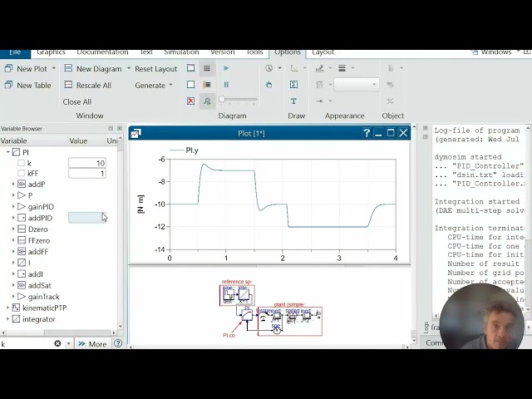Click the Plot window help question mark
This screenshot has width=532, height=399.
tap(367, 133)
